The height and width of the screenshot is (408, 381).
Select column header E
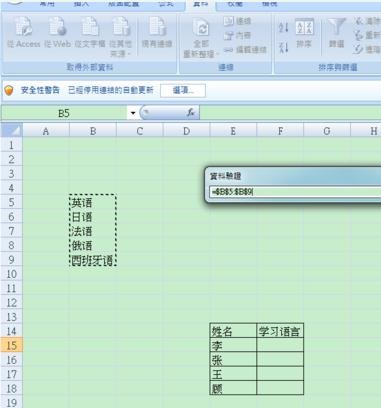pyautogui.click(x=233, y=131)
